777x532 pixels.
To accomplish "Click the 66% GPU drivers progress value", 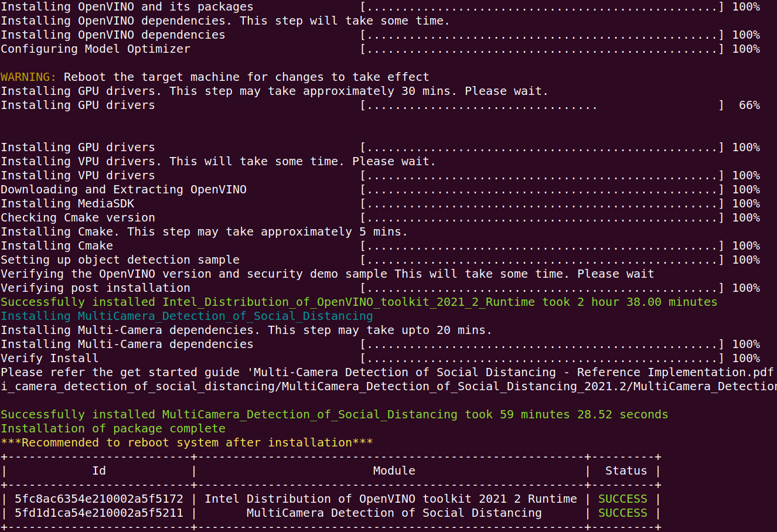I will tap(749, 105).
